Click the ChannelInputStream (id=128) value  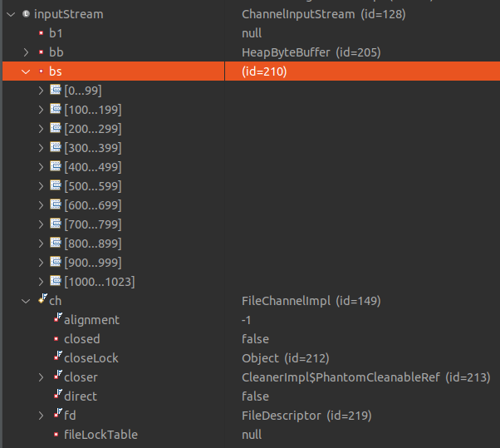324,14
